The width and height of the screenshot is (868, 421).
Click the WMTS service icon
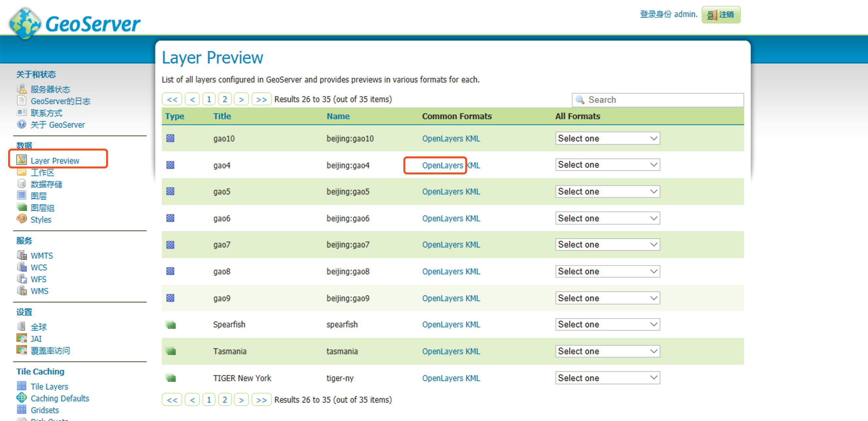point(22,255)
